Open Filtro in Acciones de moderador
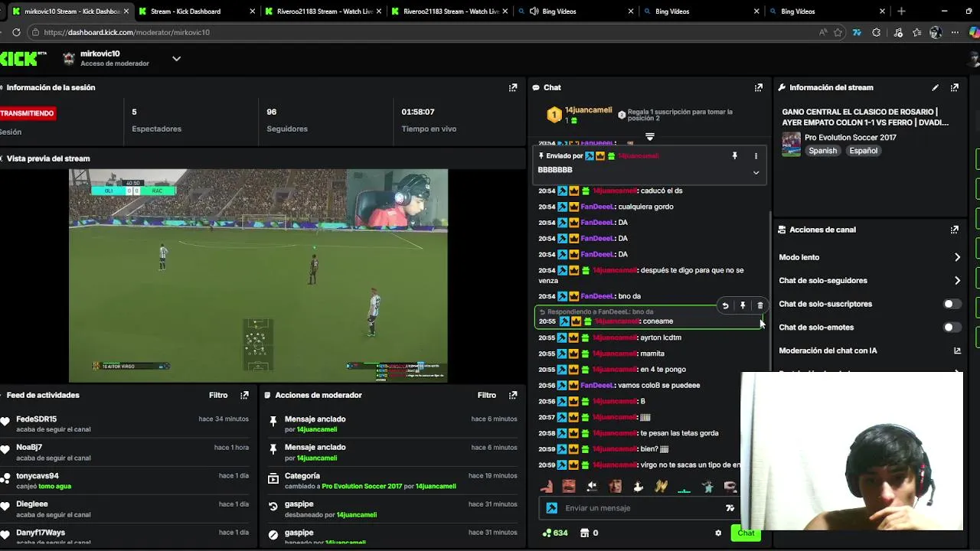 pos(487,395)
